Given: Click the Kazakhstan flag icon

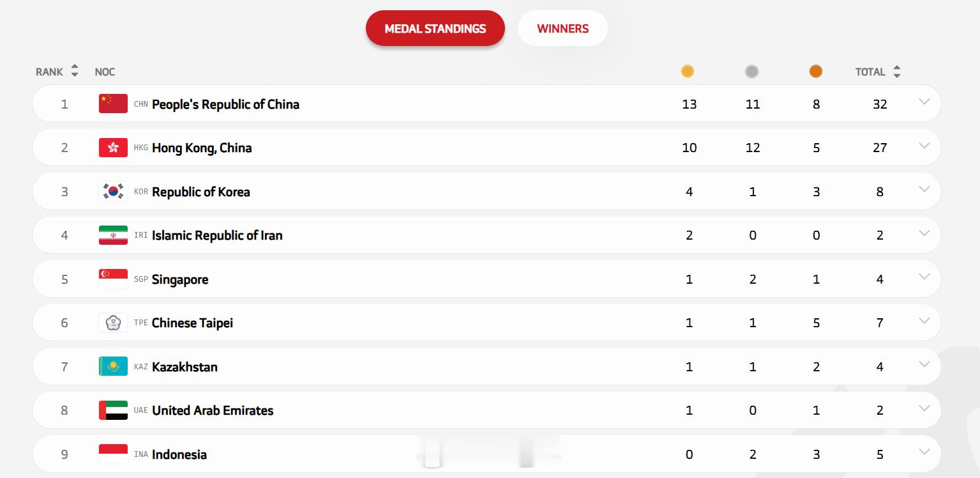Looking at the screenshot, I should click(113, 366).
